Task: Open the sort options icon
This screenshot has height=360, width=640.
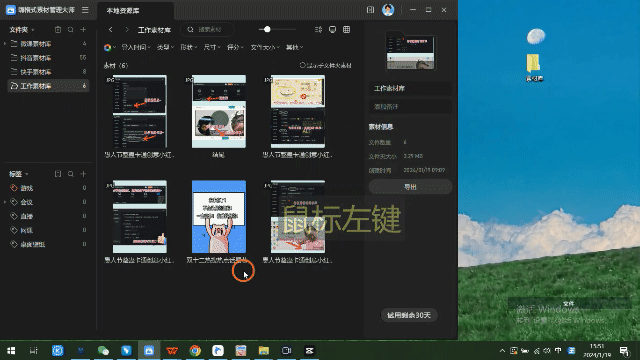Action: pos(318,29)
